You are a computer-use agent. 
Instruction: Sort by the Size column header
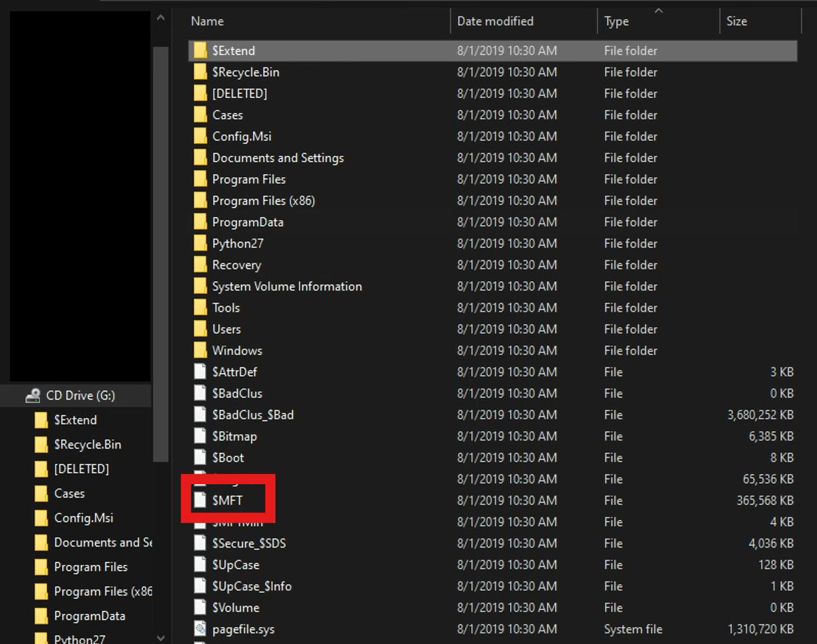click(737, 21)
